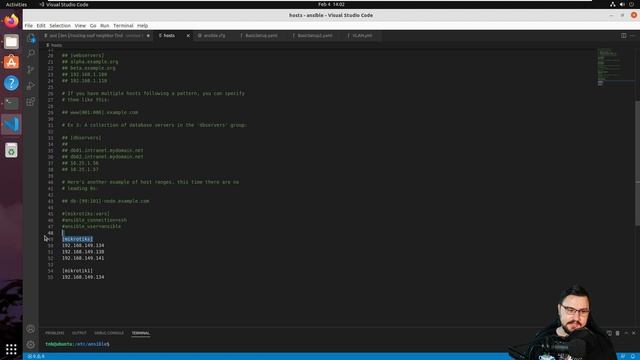Open the Search view in activity bar
640x360 pixels.
tap(31, 53)
